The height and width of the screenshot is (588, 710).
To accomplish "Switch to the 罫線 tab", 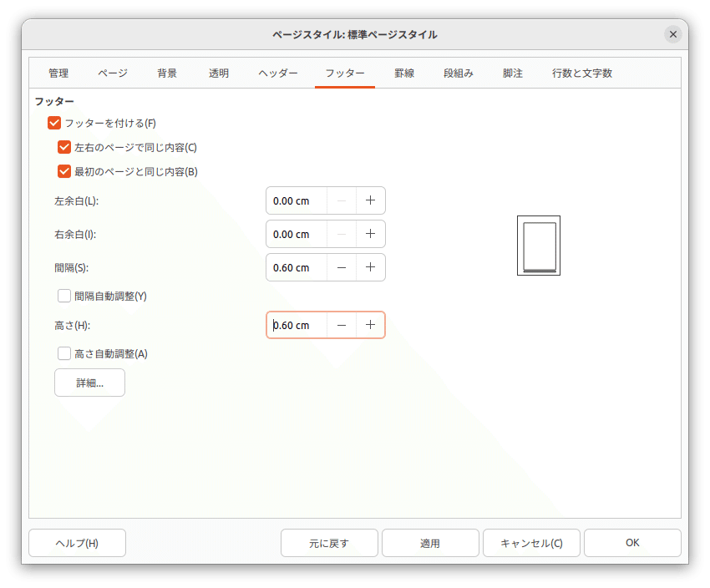I will (x=404, y=73).
